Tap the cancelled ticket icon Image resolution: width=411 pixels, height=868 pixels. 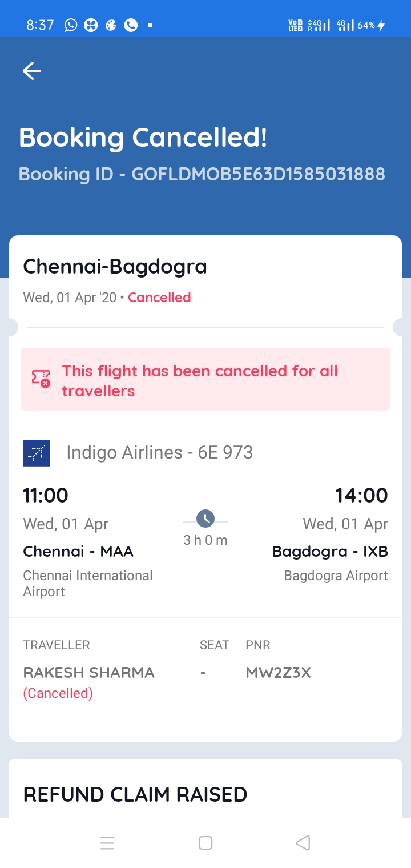point(41,379)
